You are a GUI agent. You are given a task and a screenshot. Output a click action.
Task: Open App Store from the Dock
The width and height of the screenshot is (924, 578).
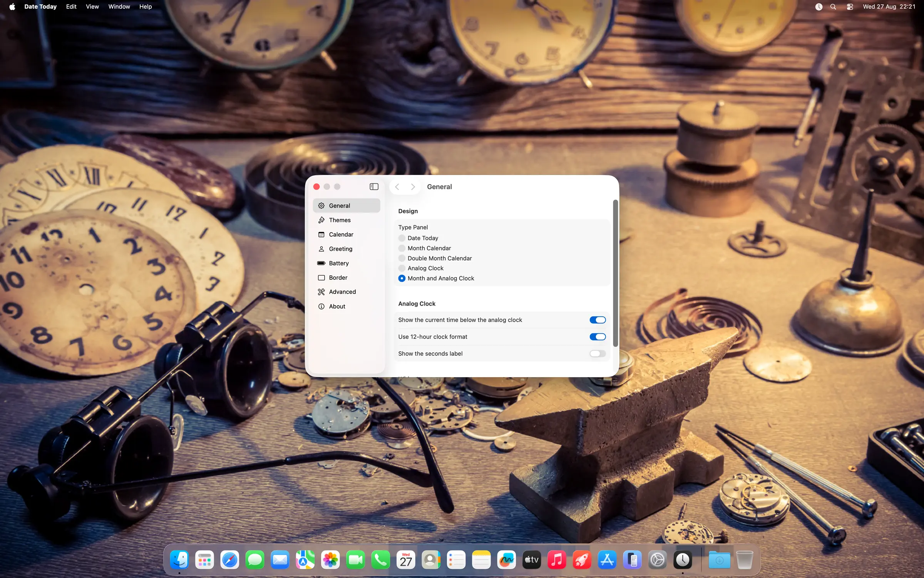607,560
